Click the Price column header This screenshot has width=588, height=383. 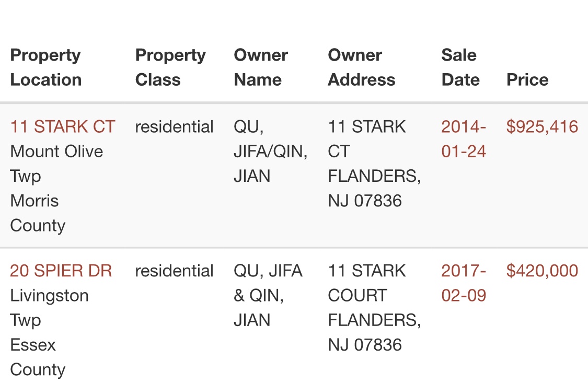tap(527, 80)
